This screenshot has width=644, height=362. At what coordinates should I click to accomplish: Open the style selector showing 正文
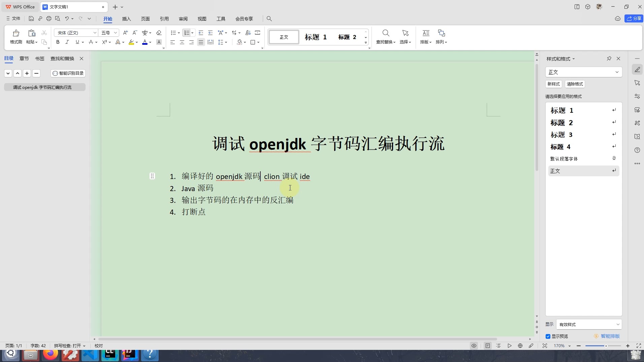click(584, 72)
